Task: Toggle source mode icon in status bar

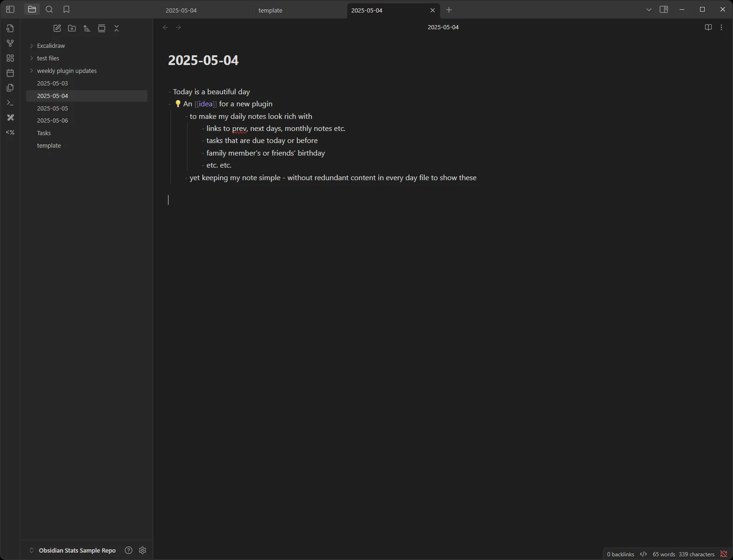Action: [x=643, y=554]
